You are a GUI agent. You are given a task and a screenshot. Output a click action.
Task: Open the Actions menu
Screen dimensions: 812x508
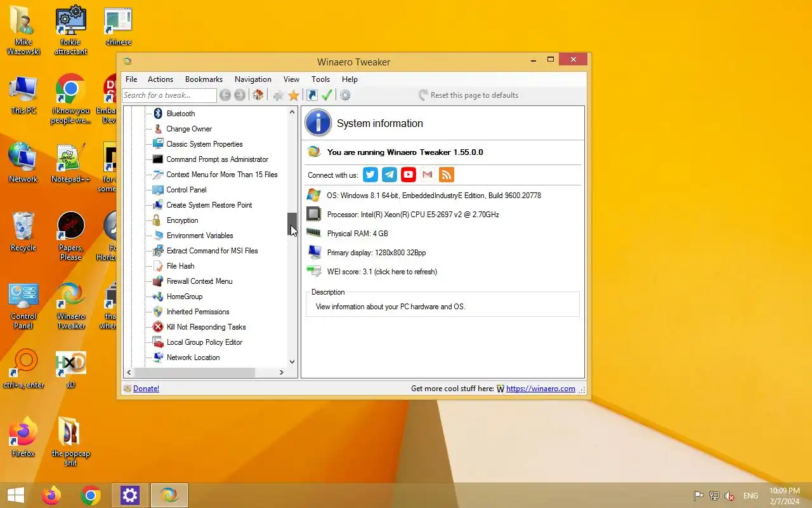(160, 79)
